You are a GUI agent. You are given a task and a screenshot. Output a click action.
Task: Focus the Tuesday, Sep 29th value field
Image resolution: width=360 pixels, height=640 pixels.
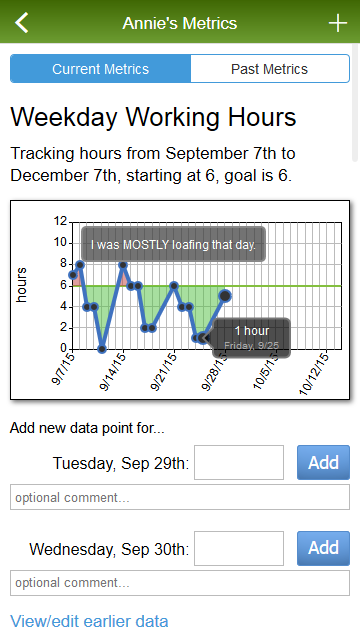pos(239,462)
